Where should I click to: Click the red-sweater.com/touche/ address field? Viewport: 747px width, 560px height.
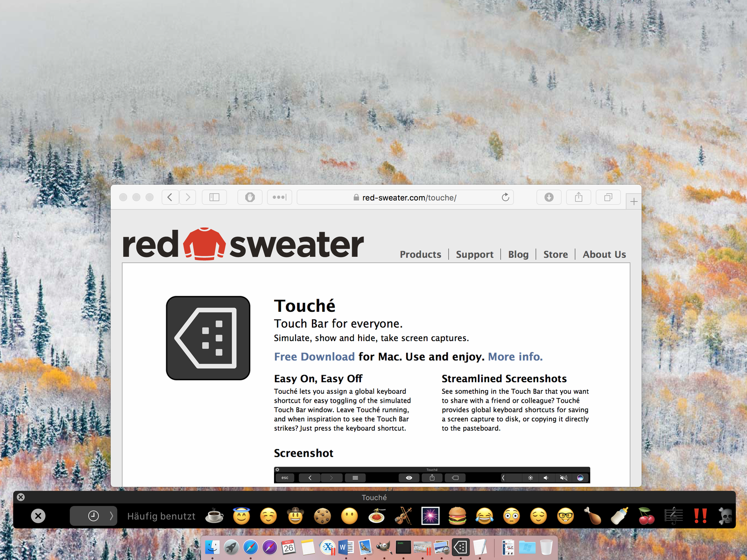[x=405, y=197]
